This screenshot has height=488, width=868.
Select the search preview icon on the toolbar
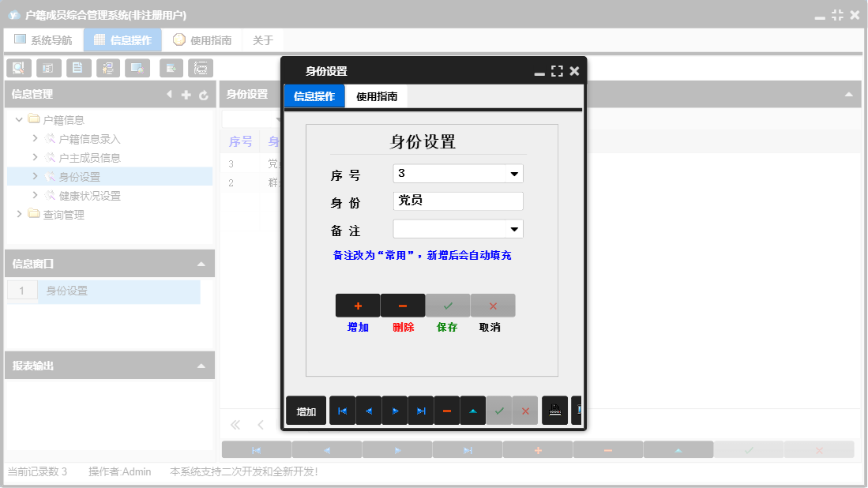(x=18, y=68)
